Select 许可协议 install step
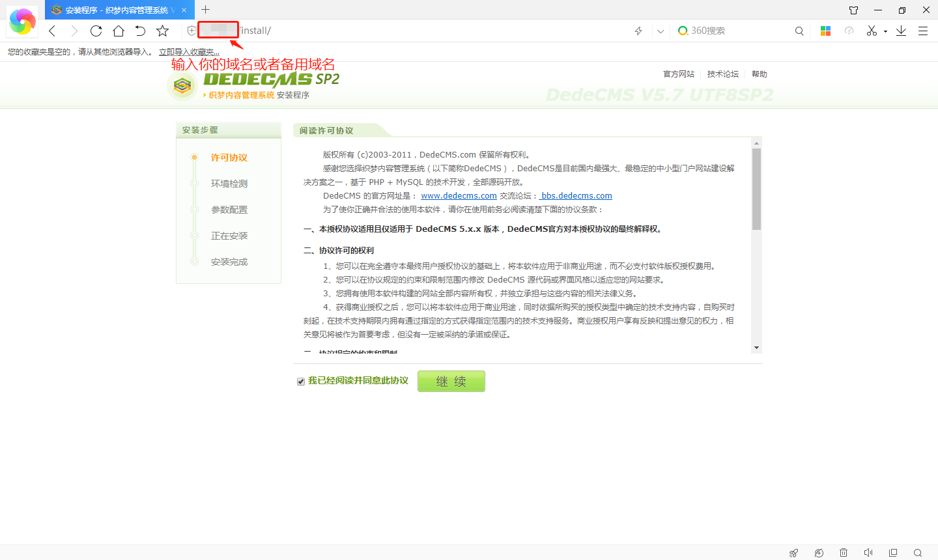938x560 pixels. [229, 158]
